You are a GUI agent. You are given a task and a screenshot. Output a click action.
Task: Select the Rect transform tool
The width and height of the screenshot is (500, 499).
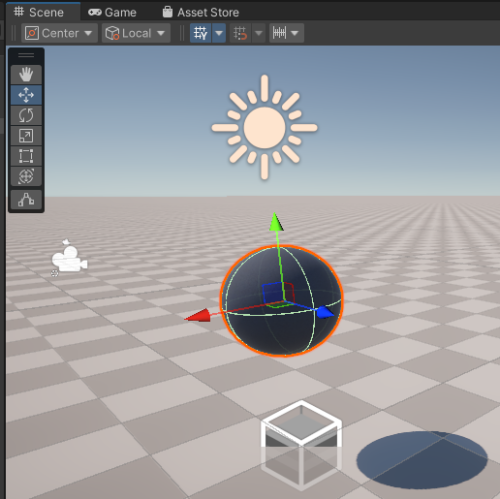pyautogui.click(x=26, y=156)
